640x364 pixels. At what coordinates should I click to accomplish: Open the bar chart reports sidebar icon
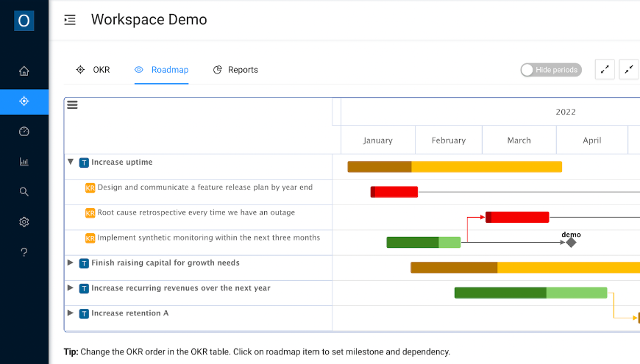click(x=24, y=162)
